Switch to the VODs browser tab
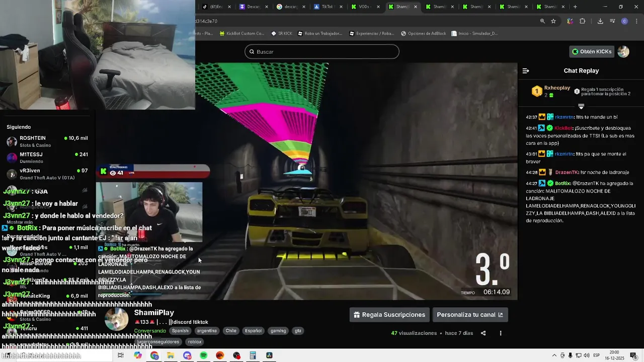This screenshot has height=362, width=644. [x=365, y=7]
